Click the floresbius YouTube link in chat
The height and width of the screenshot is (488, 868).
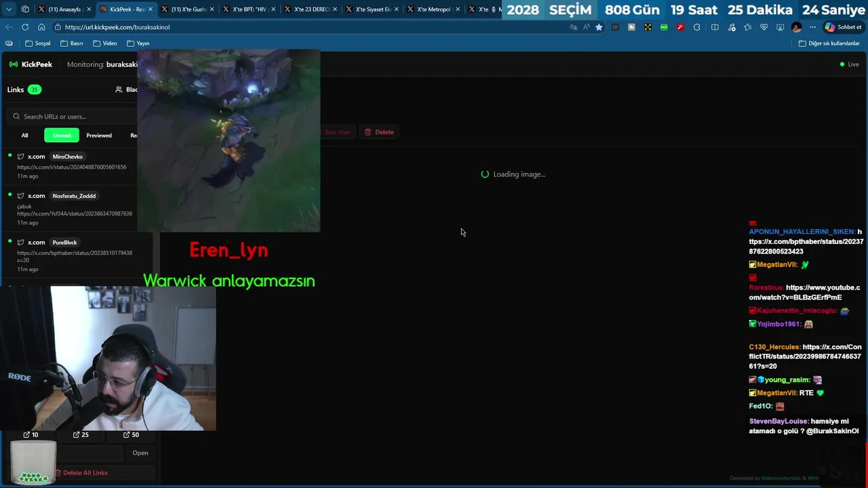(x=804, y=292)
